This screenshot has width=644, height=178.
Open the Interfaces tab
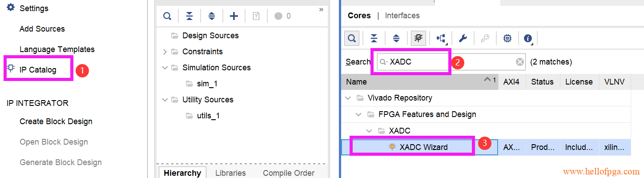coord(402,16)
